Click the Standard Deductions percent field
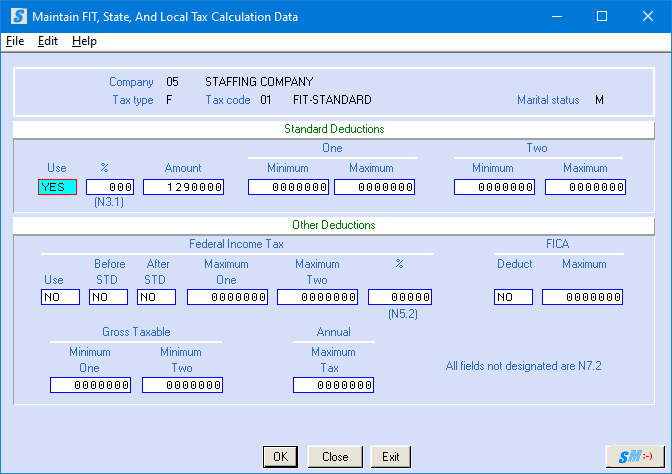The image size is (672, 474). pyautogui.click(x=110, y=187)
